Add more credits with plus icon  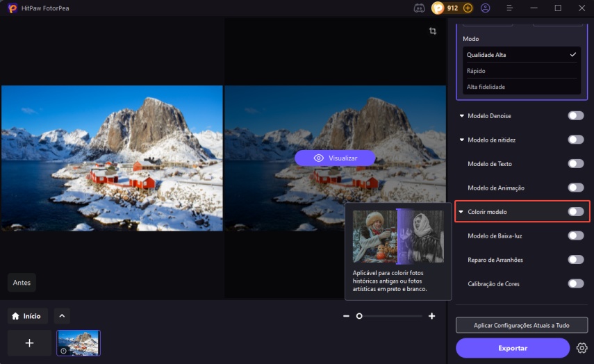(468, 8)
